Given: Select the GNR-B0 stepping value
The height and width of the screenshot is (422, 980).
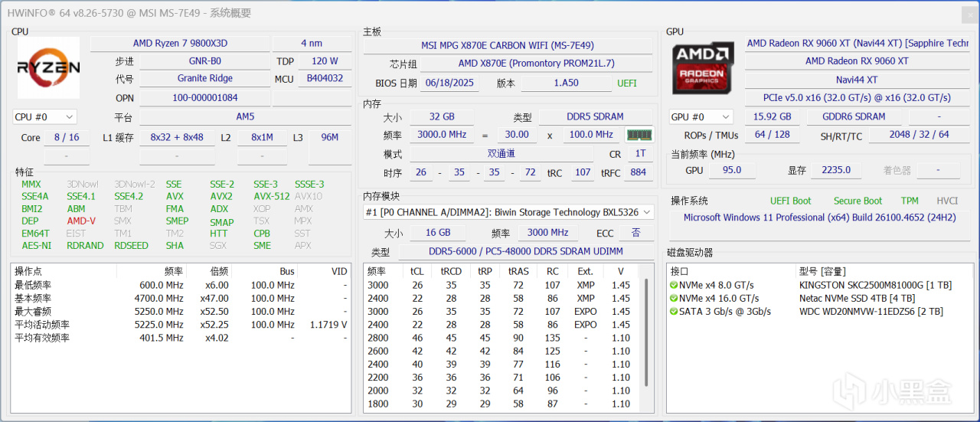Looking at the screenshot, I should click(x=204, y=61).
